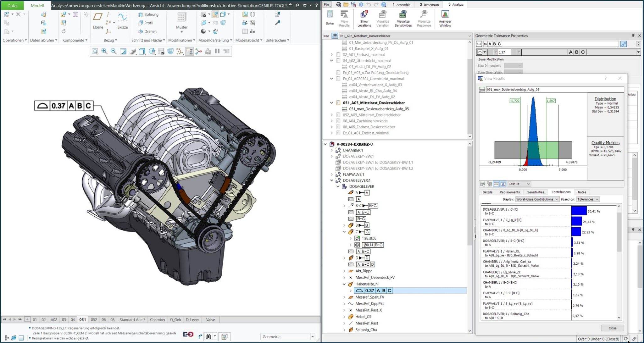644x343 pixels.
Task: Switch to the Sensitivities tab
Action: [x=535, y=192]
